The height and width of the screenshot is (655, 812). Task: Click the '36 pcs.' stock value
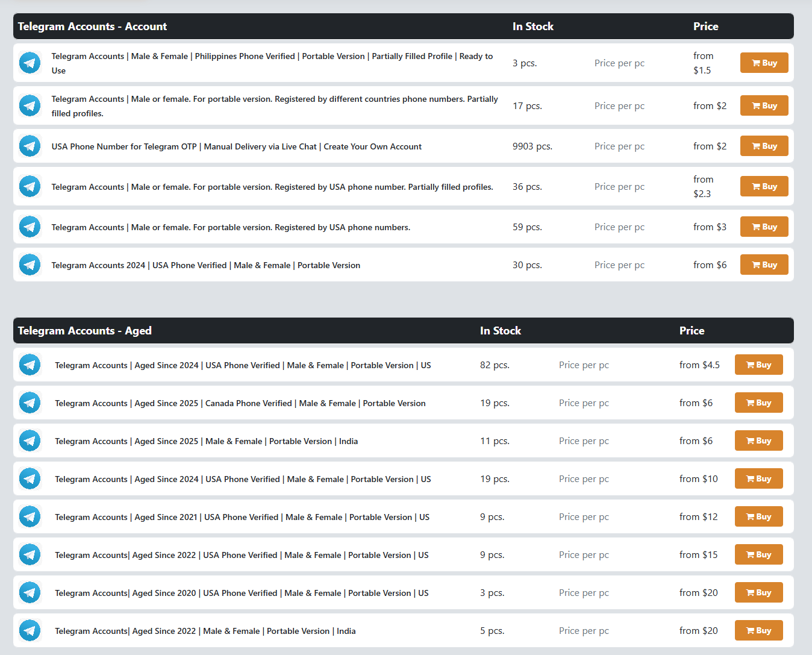tap(527, 187)
